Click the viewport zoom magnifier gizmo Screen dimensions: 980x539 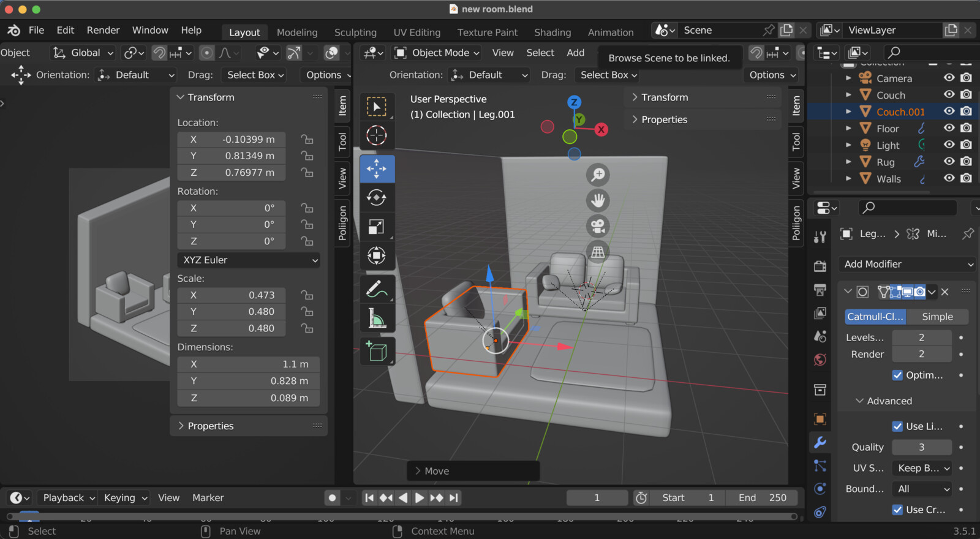coord(598,175)
